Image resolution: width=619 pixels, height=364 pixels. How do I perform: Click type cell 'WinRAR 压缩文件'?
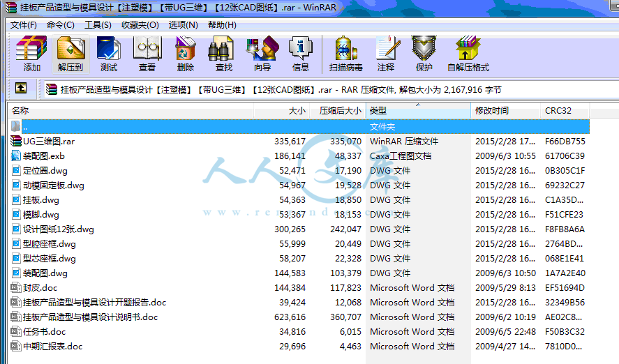coord(404,141)
